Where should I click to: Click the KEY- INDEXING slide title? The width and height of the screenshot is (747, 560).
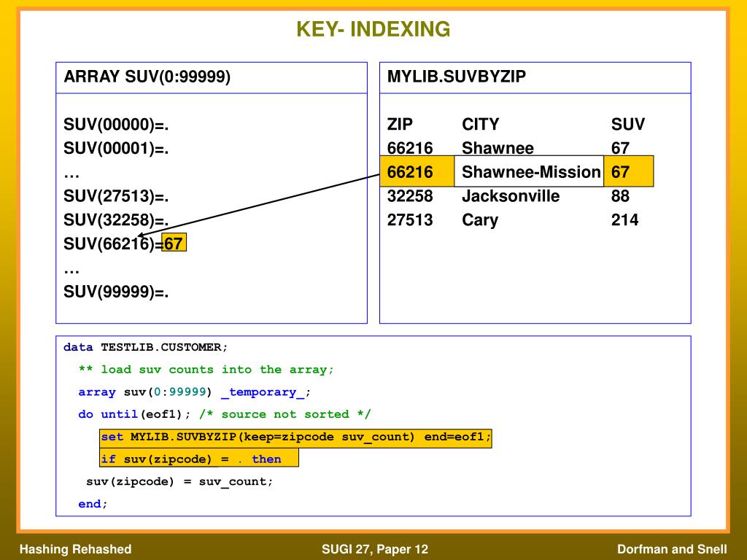tap(373, 29)
